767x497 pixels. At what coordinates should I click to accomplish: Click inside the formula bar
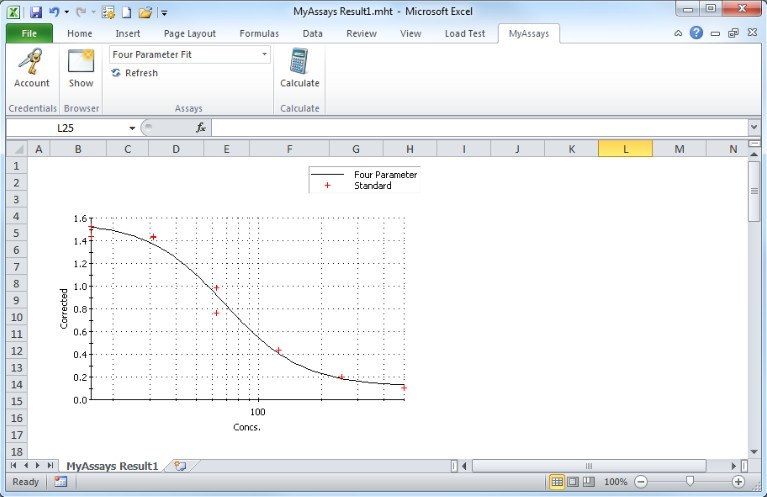[x=479, y=128]
